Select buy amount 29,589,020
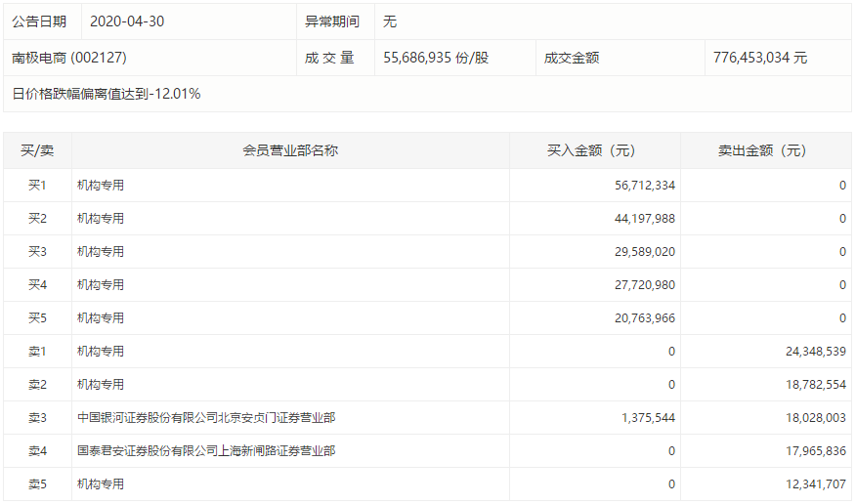The image size is (856, 504). pyautogui.click(x=645, y=252)
